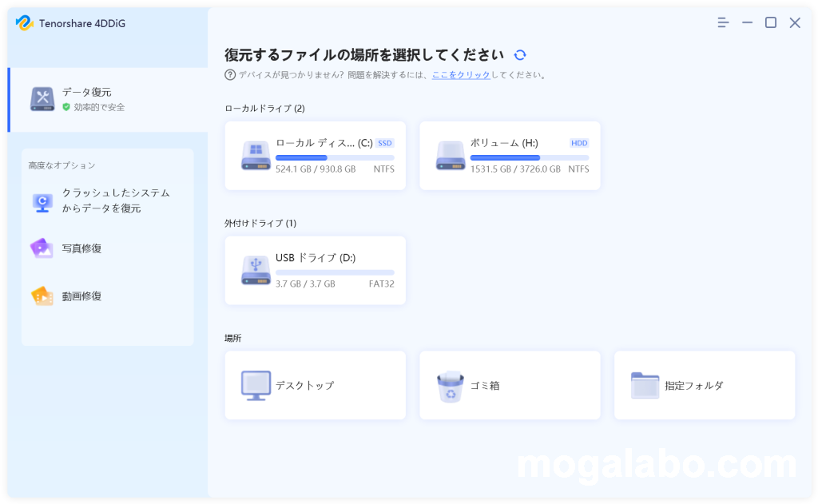Select the ローカル ディスク (C:) drive card

click(x=315, y=156)
